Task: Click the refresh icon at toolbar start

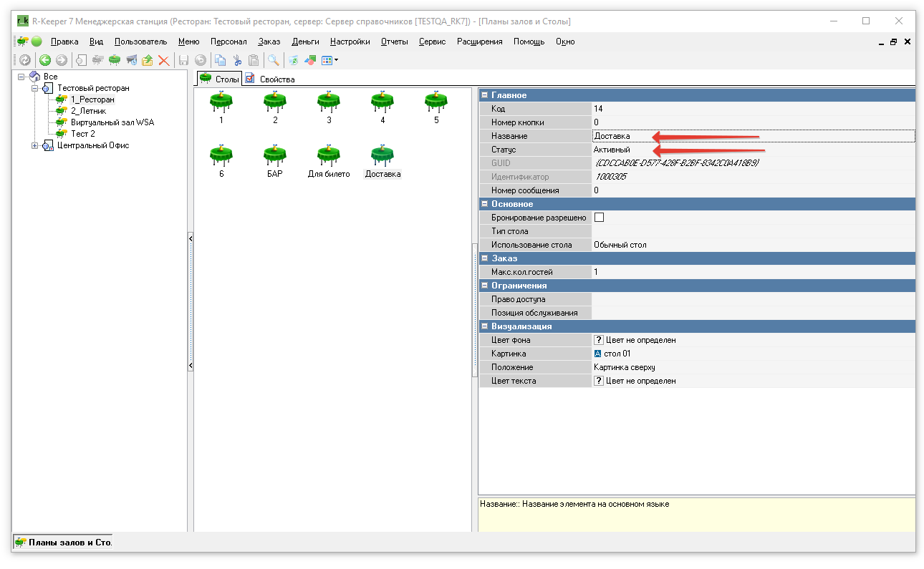Action: click(24, 61)
